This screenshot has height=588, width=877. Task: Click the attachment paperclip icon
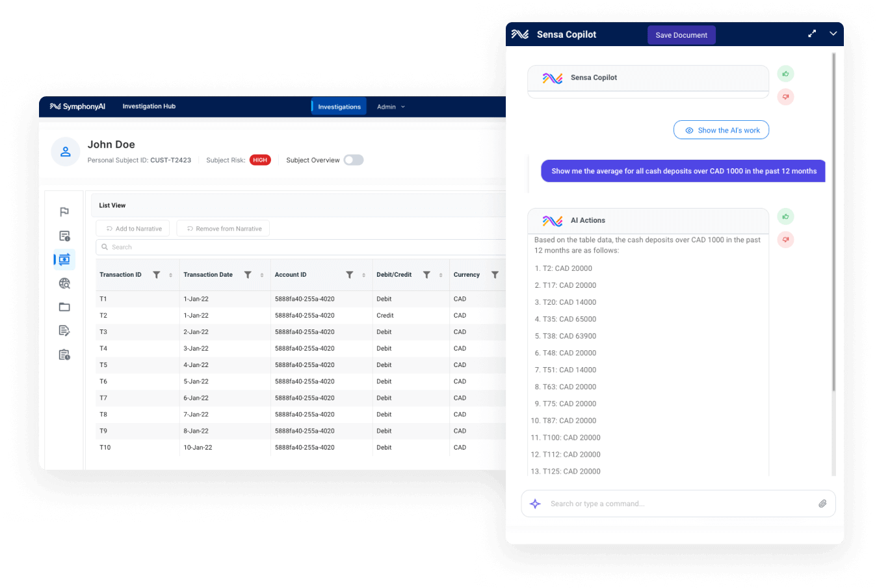[x=822, y=504]
